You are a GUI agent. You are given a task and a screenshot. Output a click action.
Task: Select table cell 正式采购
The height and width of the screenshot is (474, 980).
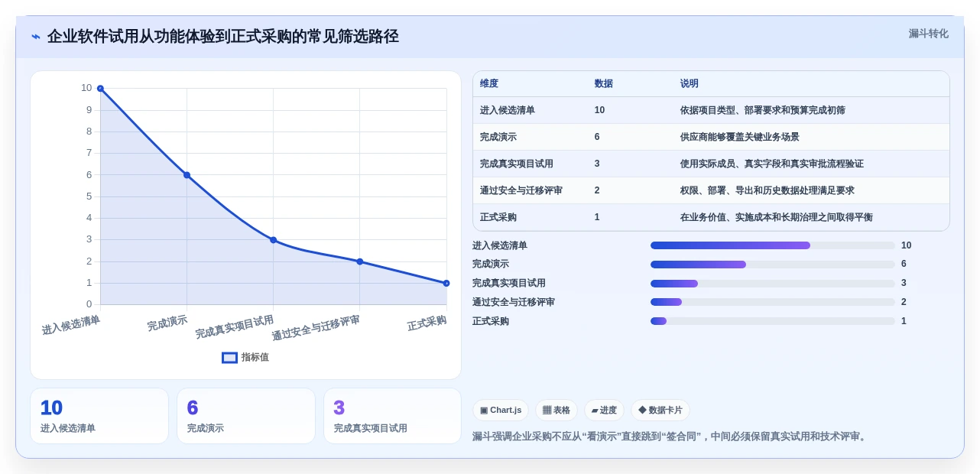tap(498, 217)
